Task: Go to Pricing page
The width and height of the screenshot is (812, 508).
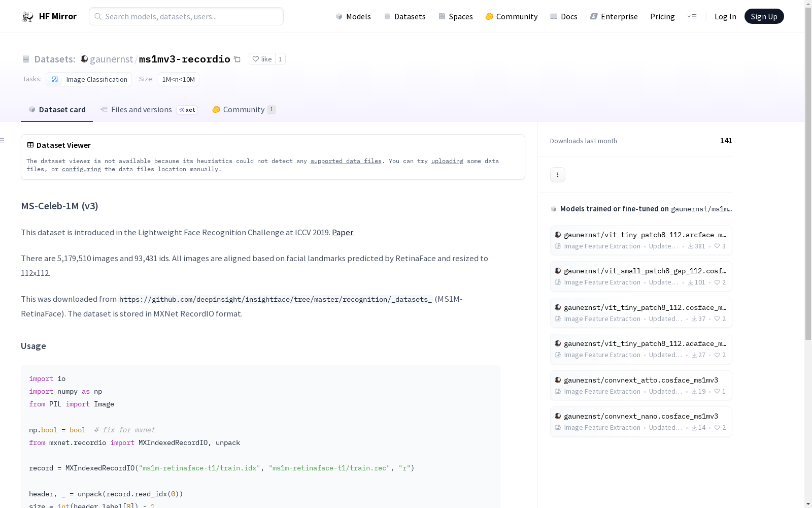Action: 662,16
